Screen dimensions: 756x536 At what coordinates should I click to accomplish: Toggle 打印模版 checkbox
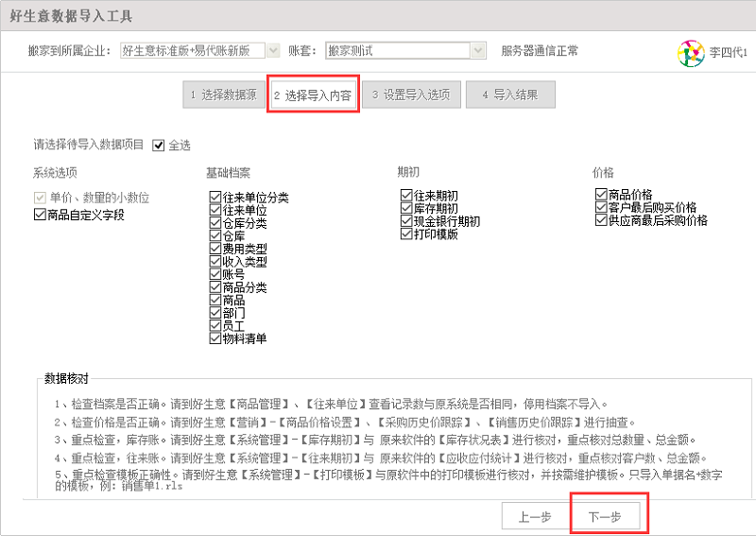[406, 234]
